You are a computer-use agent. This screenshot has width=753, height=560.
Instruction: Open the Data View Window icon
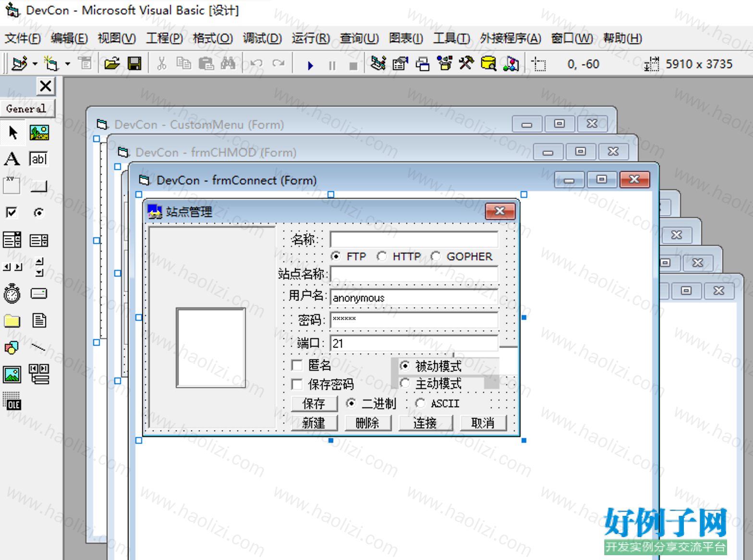[x=488, y=63]
